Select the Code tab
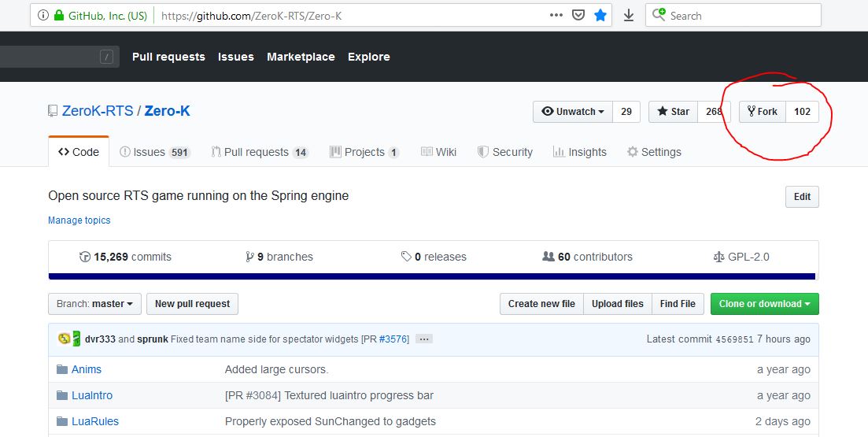The width and height of the screenshot is (868, 437). (x=79, y=152)
